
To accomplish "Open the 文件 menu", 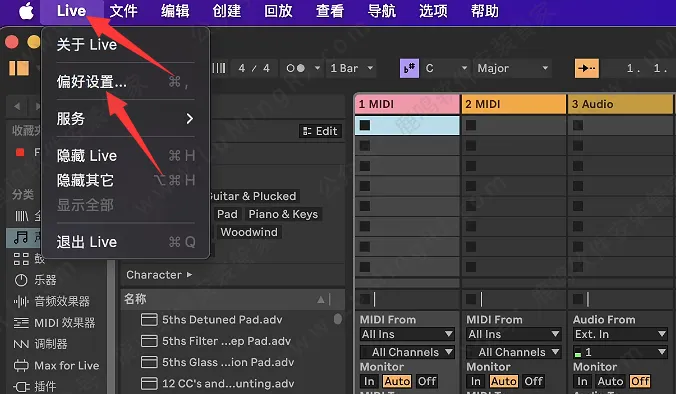I will tap(123, 11).
